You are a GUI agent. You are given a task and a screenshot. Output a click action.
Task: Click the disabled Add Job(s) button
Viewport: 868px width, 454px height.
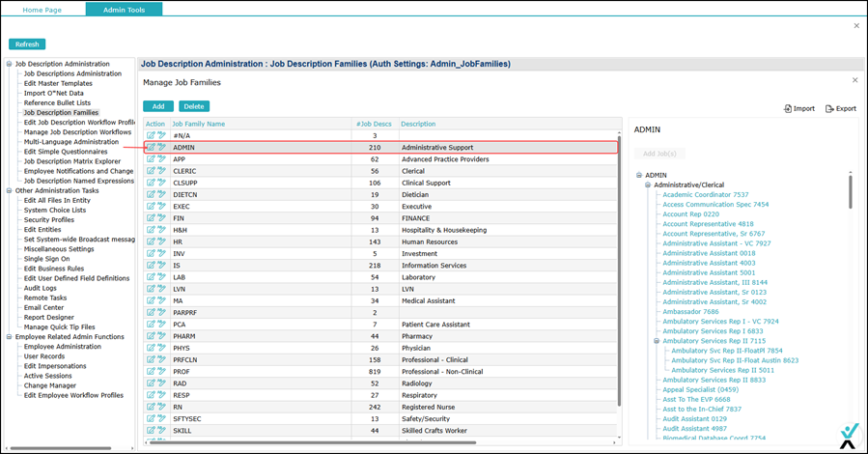click(659, 154)
